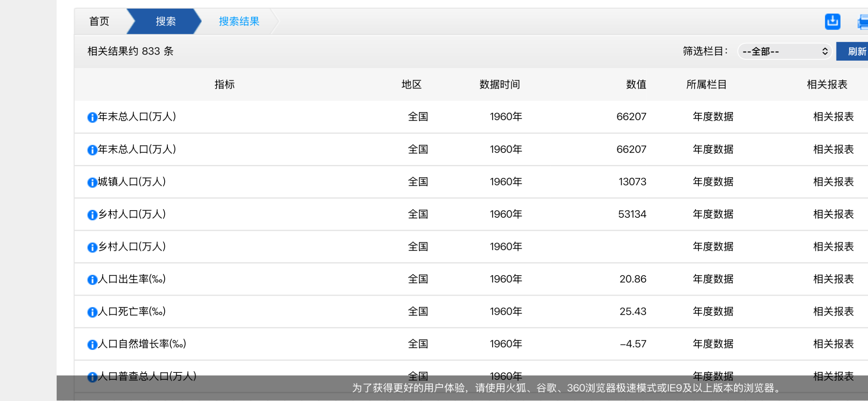Click the 数据时间 column header
The width and height of the screenshot is (868, 401).
click(x=499, y=84)
